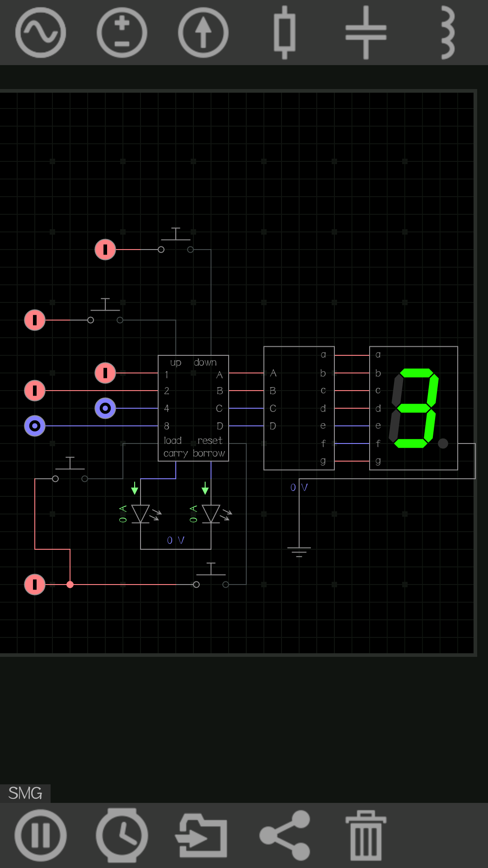Select the capacitor component

[366, 33]
